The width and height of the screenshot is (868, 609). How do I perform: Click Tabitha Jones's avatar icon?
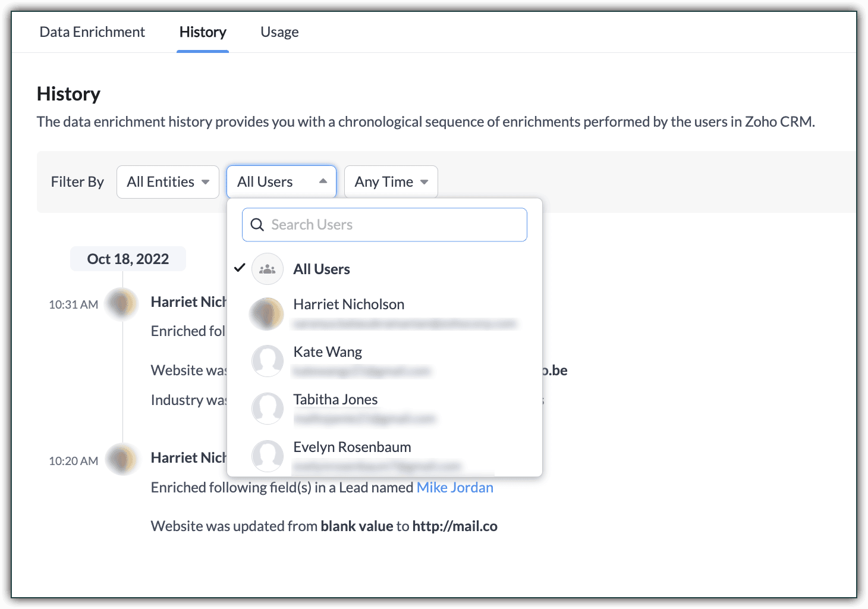click(x=267, y=408)
